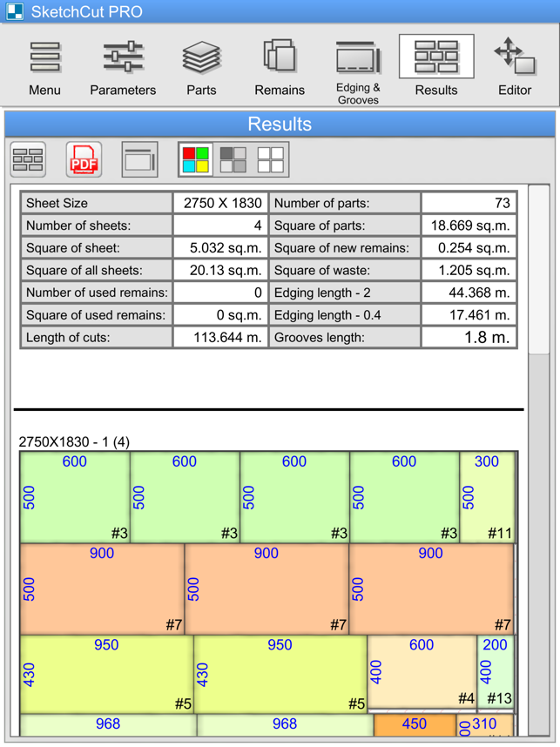Click the 1.205 sq.m. waste value
Image resolution: width=560 pixels, height=747 pixels.
coord(469,270)
